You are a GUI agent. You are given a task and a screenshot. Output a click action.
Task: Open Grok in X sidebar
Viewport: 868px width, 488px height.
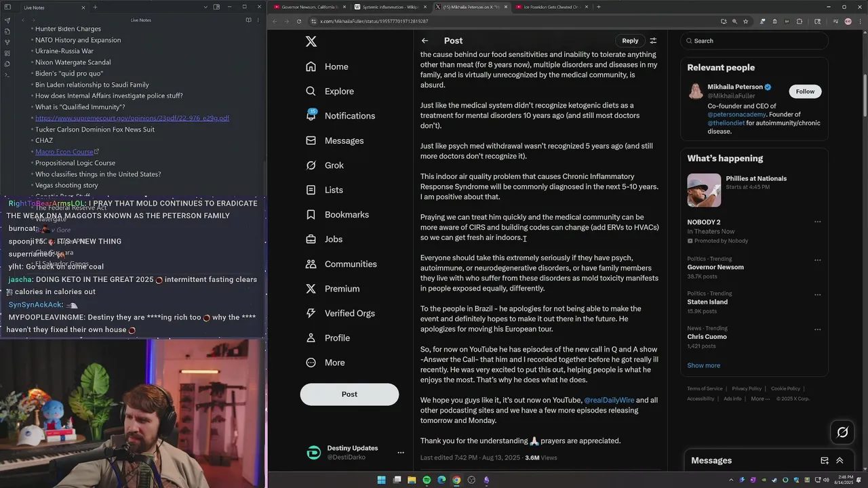pos(325,165)
